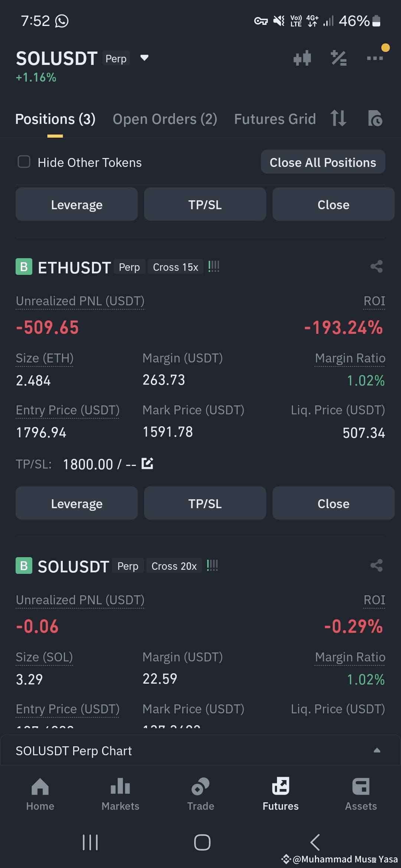Switch to the Open Orders (2) tab

coord(165,119)
